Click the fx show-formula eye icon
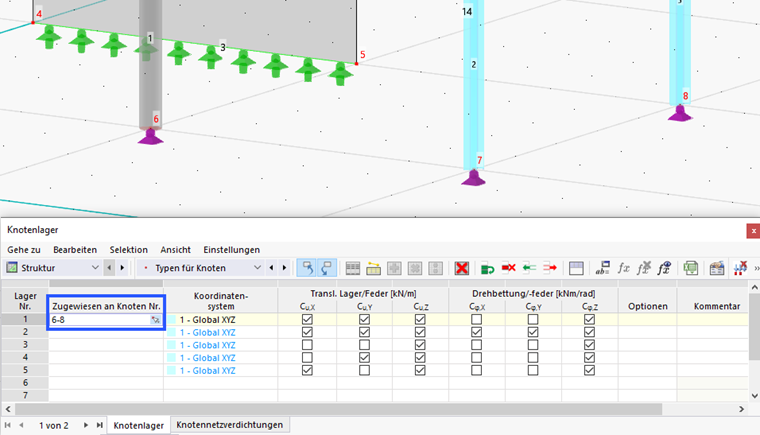The width and height of the screenshot is (760, 435). pyautogui.click(x=664, y=268)
